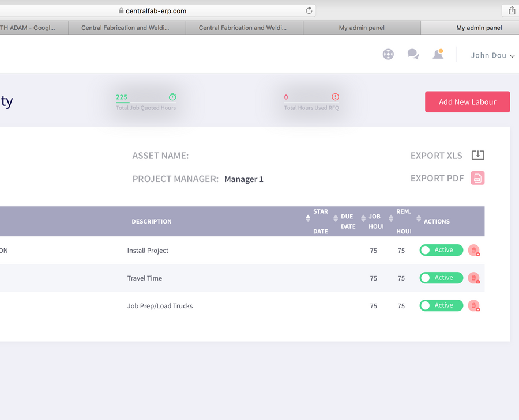Click the Export PDF file icon
The width and height of the screenshot is (519, 420).
(477, 178)
